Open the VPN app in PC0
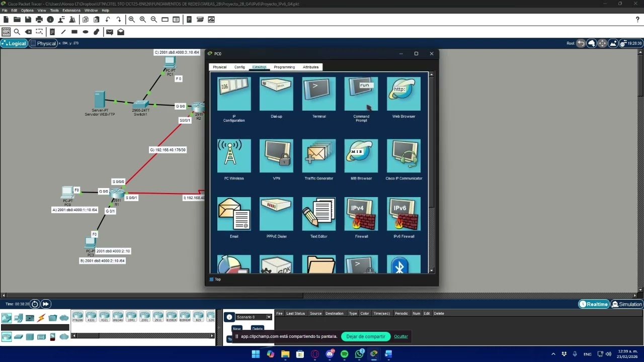644x362 pixels. (276, 156)
